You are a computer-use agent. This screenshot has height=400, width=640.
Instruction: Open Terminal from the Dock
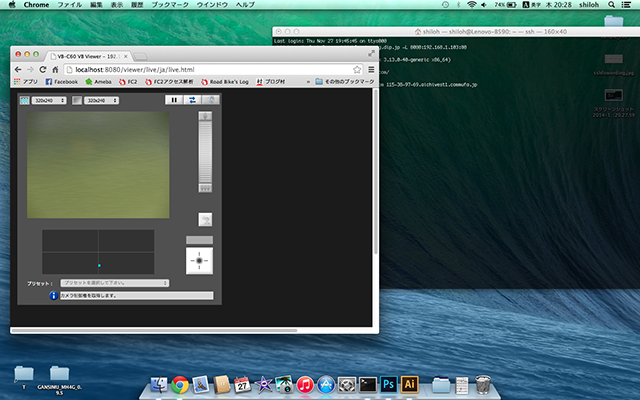(x=367, y=384)
